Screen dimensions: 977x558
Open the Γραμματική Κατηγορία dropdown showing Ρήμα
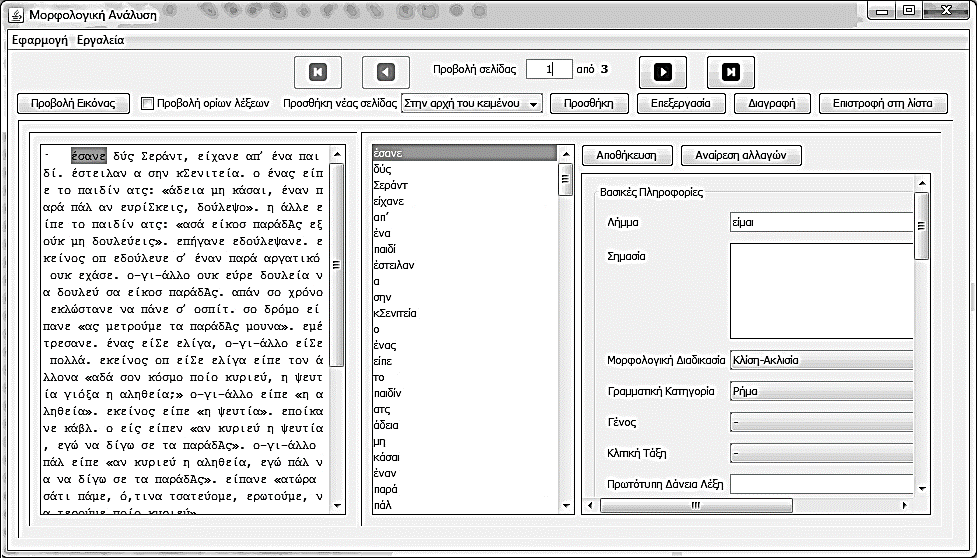point(821,391)
